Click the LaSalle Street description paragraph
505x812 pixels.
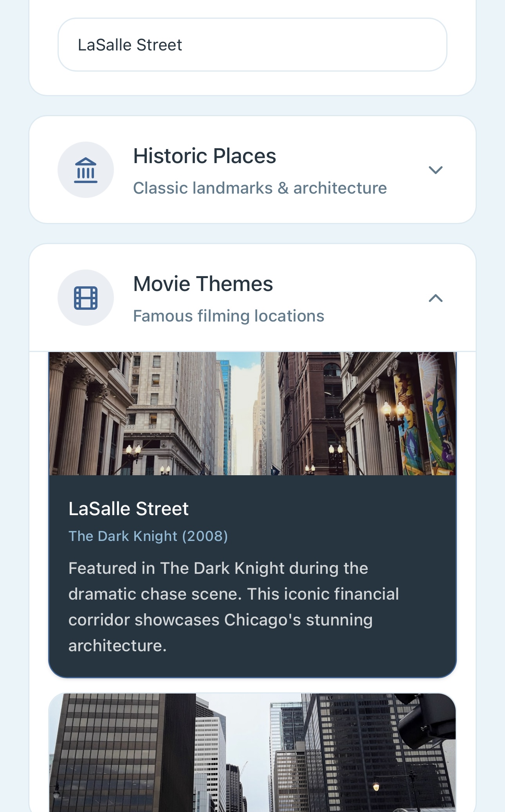coord(234,607)
